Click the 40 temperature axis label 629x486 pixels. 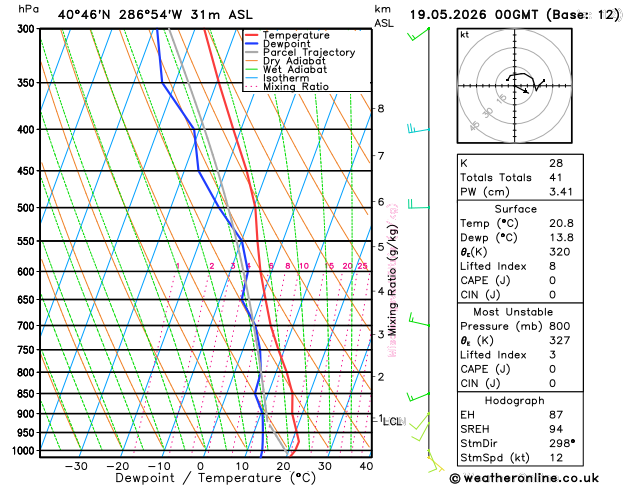(366, 466)
